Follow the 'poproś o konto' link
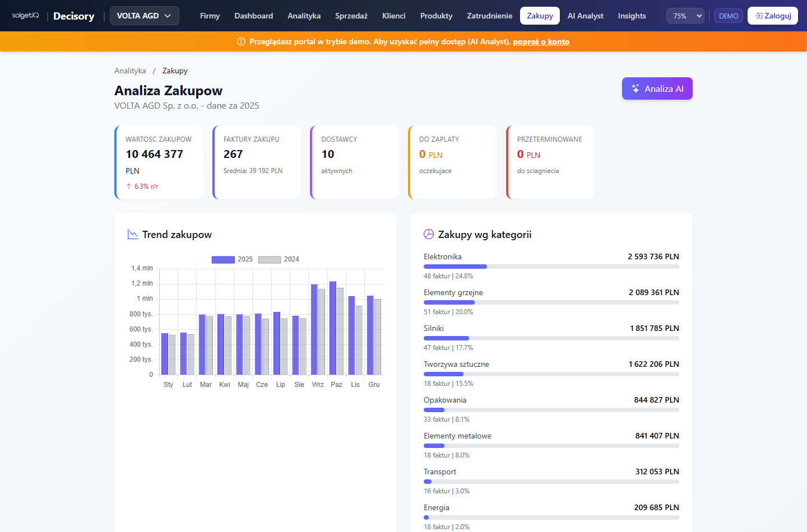The image size is (807, 532). tap(541, 41)
